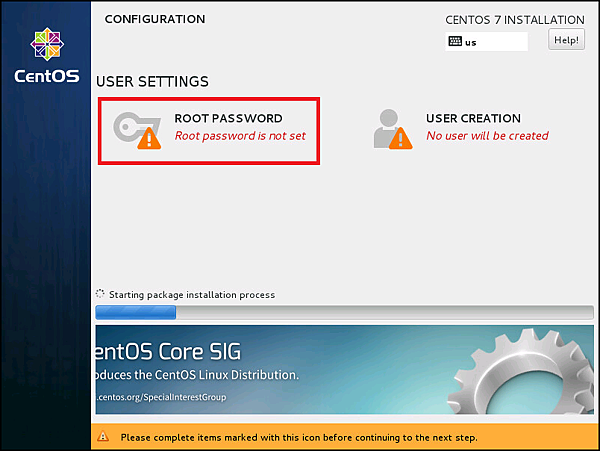
Task: Click the user silhouette icon for user creation
Action: 387,126
